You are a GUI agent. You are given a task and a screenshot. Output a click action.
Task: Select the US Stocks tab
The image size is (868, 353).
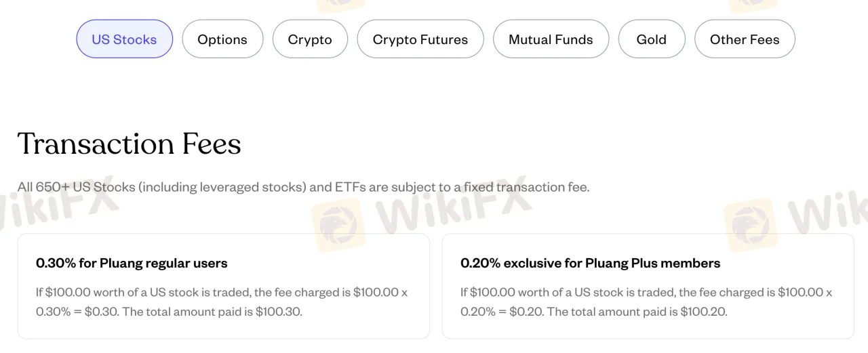click(x=124, y=39)
